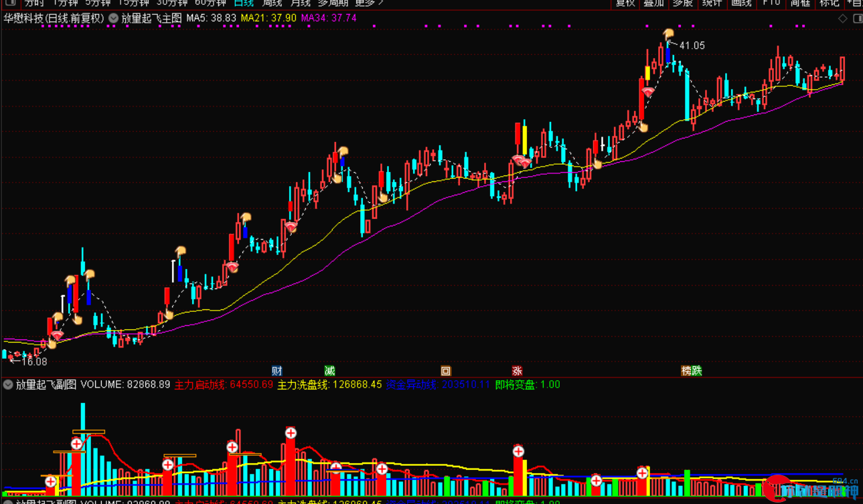The image size is (863, 504).
Task: Click the 即将变盘: 1.00 label
Action: click(528, 385)
